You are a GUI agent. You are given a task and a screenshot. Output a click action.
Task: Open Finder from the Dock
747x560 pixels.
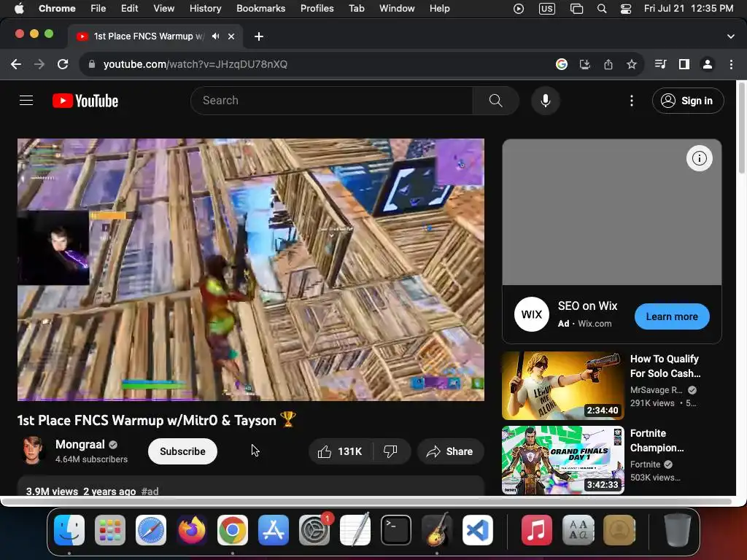69,530
